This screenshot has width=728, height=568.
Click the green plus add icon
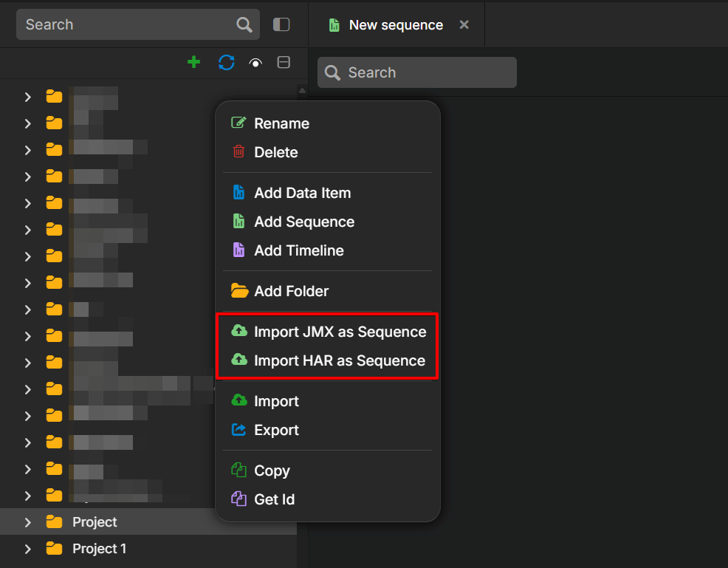193,63
